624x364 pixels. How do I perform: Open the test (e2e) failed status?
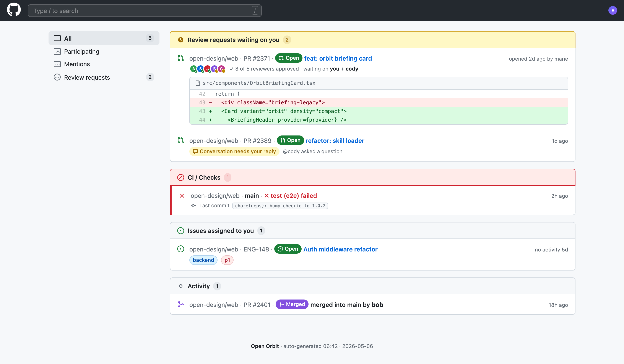tap(291, 196)
